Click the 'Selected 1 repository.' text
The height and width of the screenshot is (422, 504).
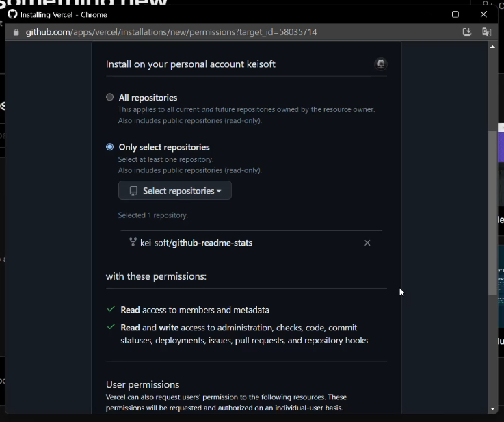(152, 215)
